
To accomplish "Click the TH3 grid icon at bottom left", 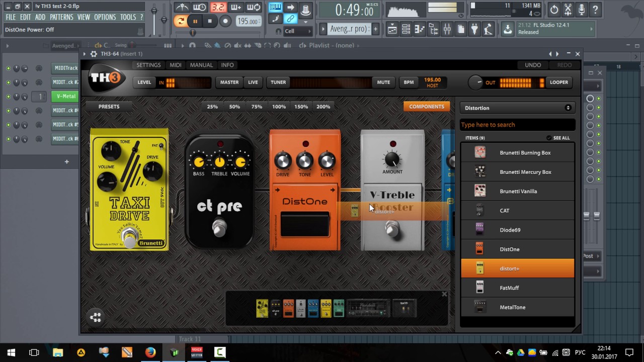I will pyautogui.click(x=96, y=317).
